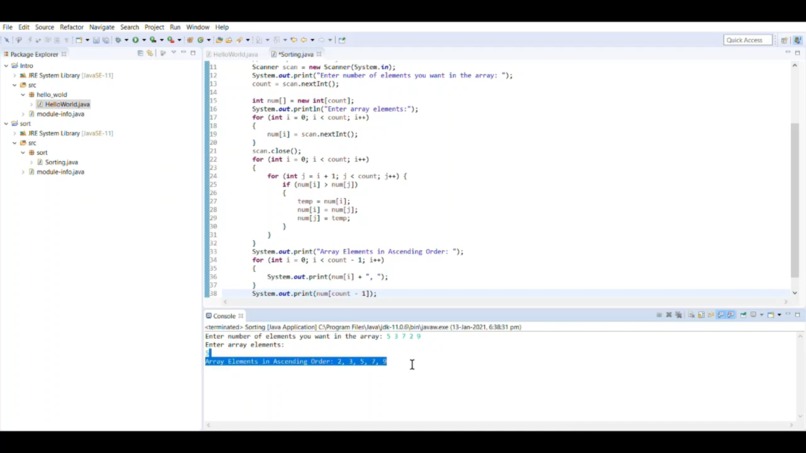This screenshot has width=806, height=453.
Task: Click the Save icon in toolbar
Action: 96,40
